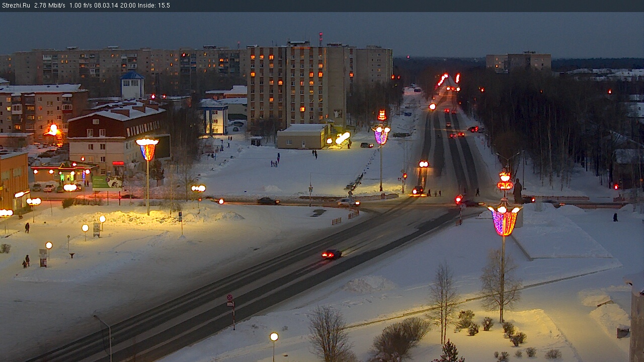Screen dimensions: 644x362
Task: Click the Strezhi.Ru overlay label
Action: [x=16, y=6]
